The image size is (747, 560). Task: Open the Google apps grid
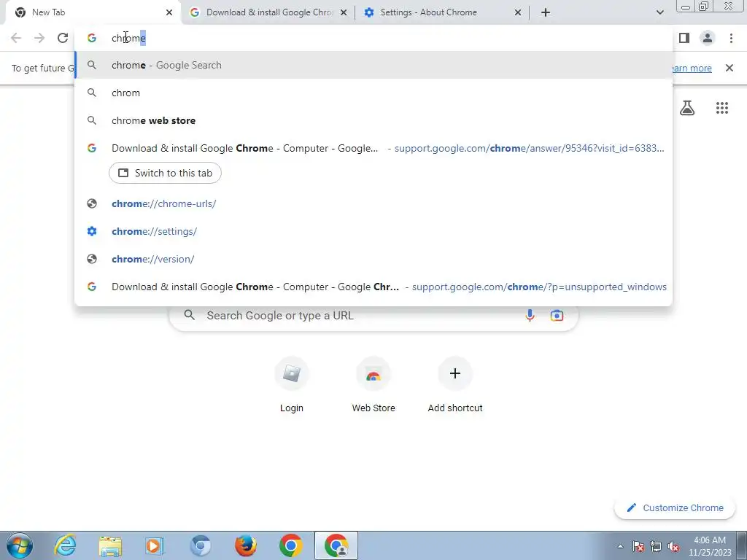pyautogui.click(x=722, y=108)
